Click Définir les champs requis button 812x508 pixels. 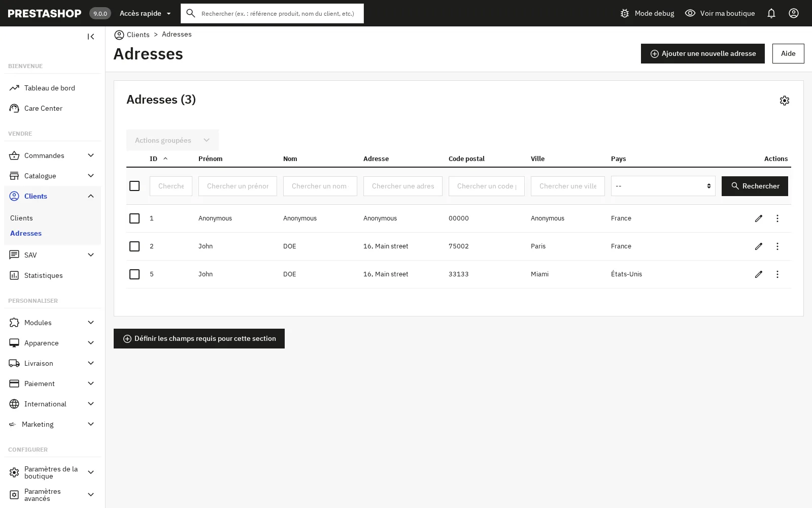pyautogui.click(x=199, y=338)
